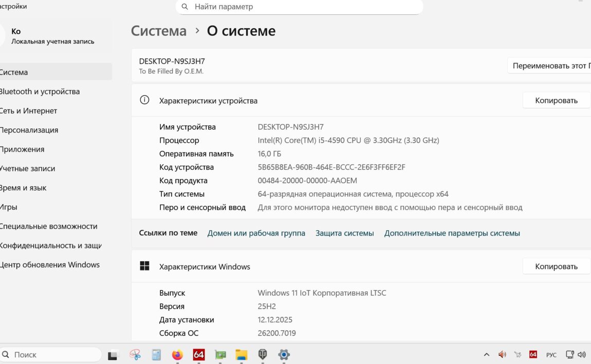The width and height of the screenshot is (591, 364).
Task: Show hidden system tray icons
Action: coord(487,354)
